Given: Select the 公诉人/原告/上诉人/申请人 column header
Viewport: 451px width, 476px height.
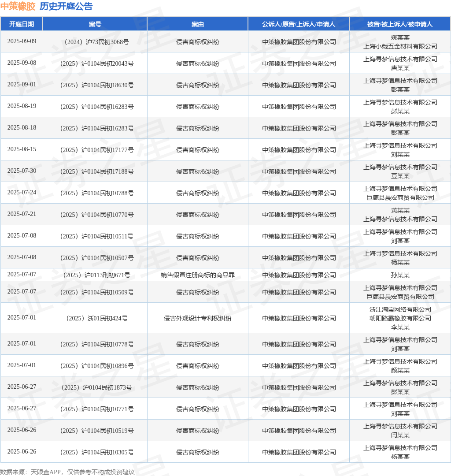Looking at the screenshot, I should [x=299, y=24].
